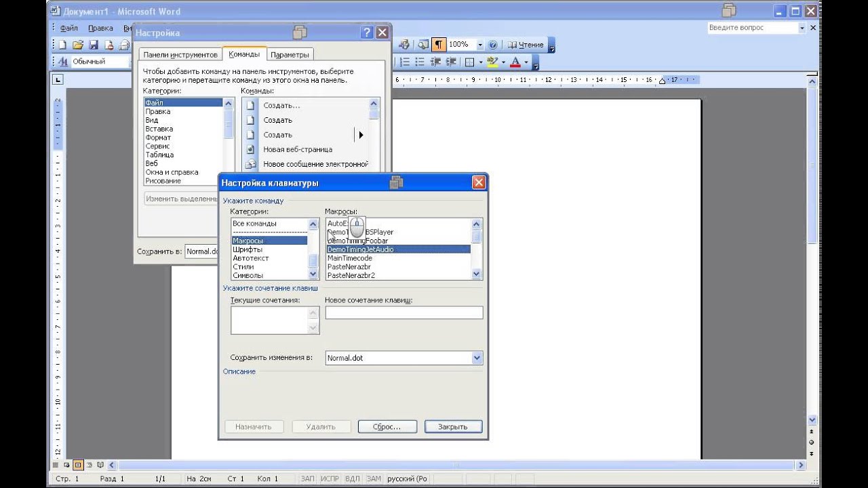868x488 pixels.
Task: Apply bulleted list formatting icon
Action: [x=420, y=62]
